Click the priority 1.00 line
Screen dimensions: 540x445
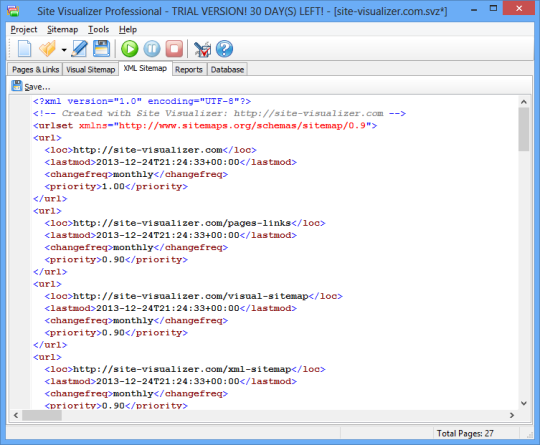[116, 187]
